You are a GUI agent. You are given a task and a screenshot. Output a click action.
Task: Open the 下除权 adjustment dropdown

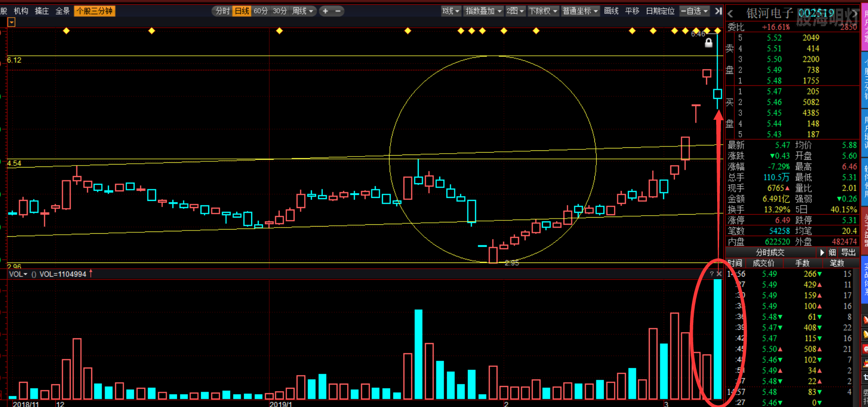coord(543,11)
